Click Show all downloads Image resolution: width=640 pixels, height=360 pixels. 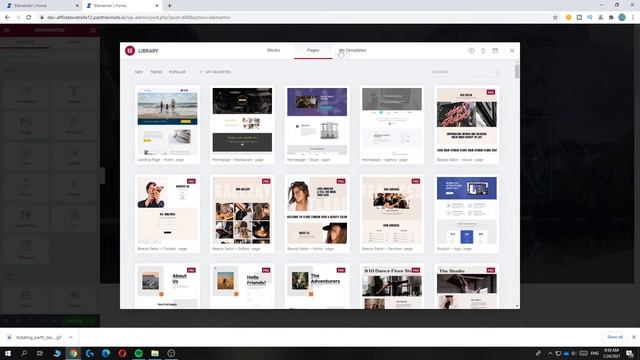point(615,337)
